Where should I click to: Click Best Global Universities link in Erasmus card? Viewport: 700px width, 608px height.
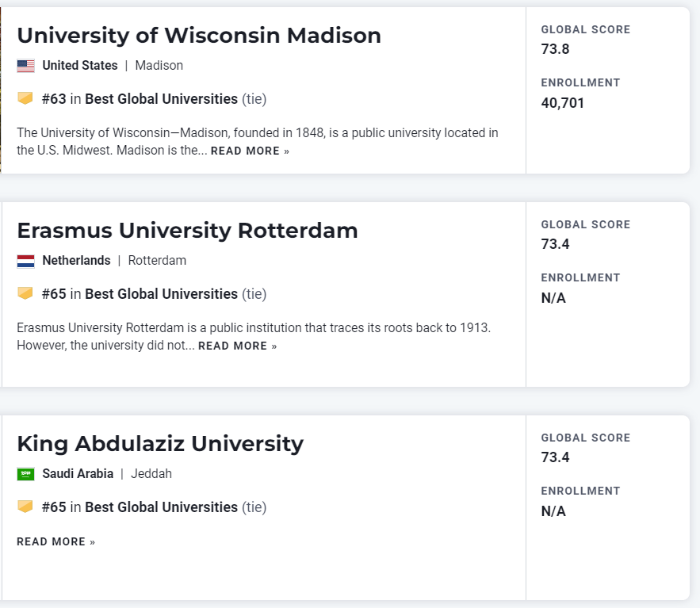[x=161, y=294]
